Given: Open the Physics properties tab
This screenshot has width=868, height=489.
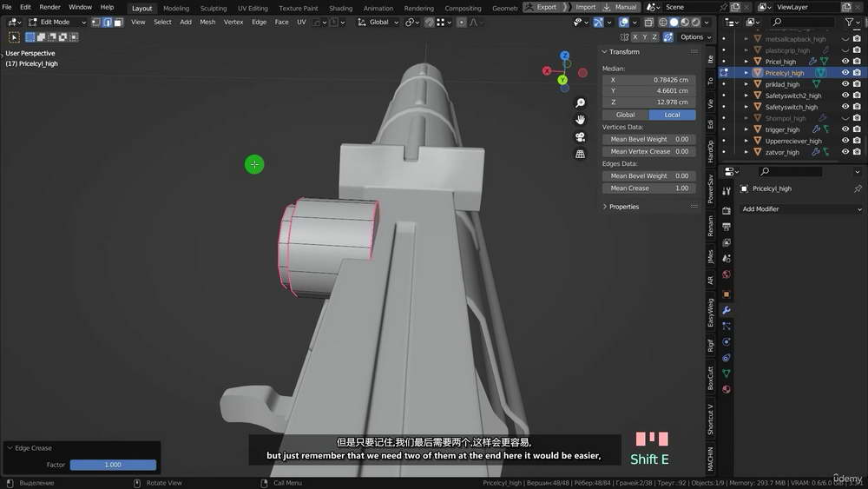Looking at the screenshot, I should [727, 341].
